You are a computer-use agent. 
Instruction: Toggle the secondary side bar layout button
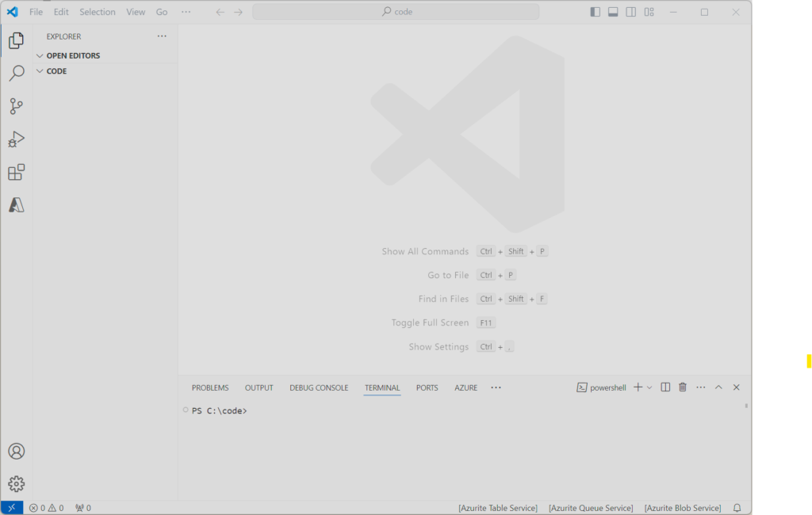[x=631, y=12]
